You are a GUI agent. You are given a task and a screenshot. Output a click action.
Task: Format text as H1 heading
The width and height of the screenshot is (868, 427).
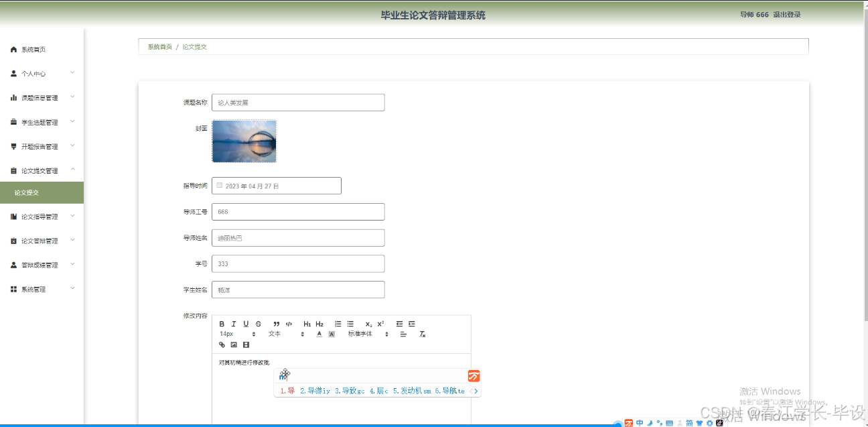306,324
